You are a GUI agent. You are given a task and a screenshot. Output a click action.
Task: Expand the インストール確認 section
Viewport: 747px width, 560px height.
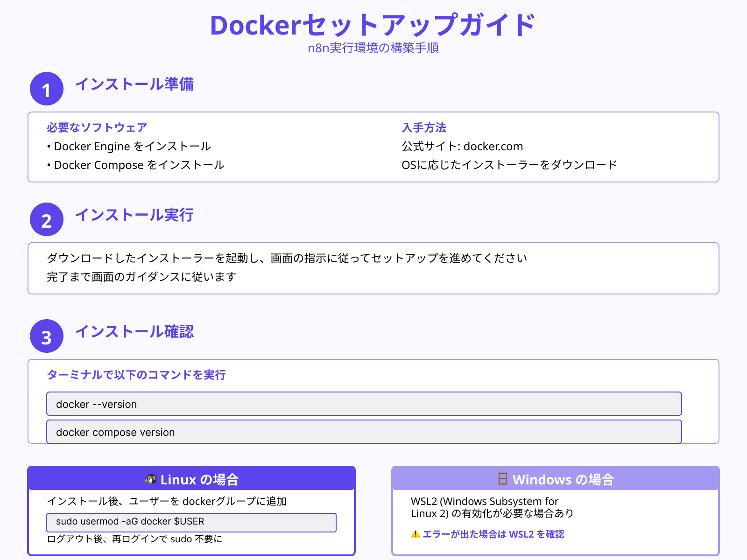coord(135,332)
